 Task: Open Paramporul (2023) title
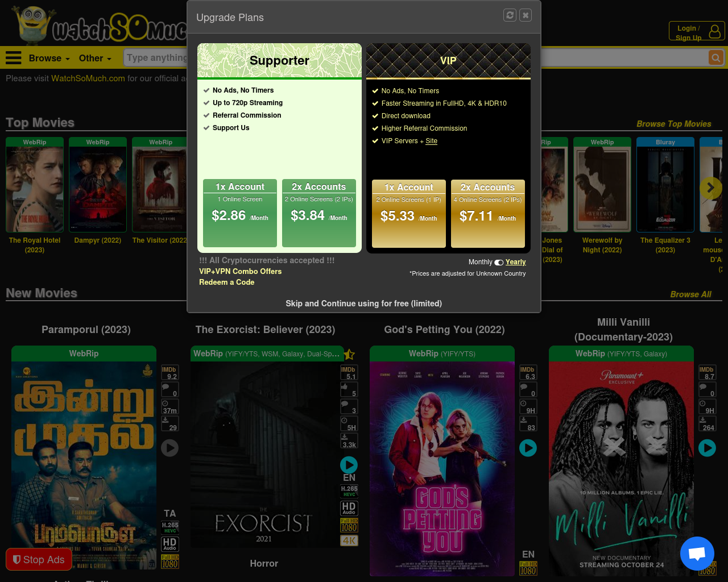point(86,330)
